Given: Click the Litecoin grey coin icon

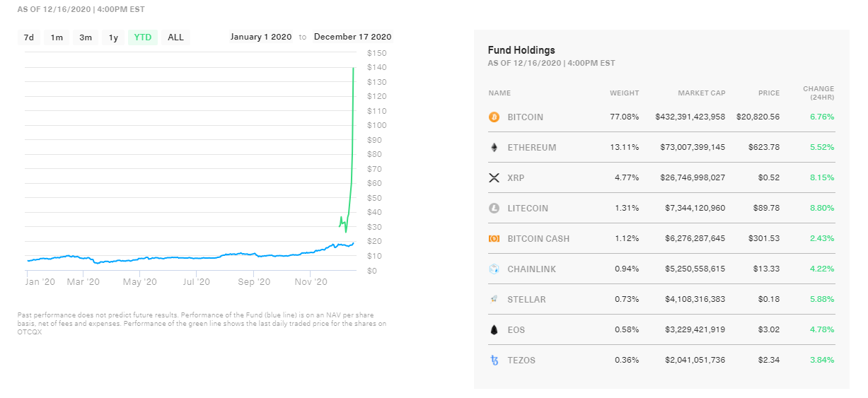Looking at the screenshot, I should [494, 208].
